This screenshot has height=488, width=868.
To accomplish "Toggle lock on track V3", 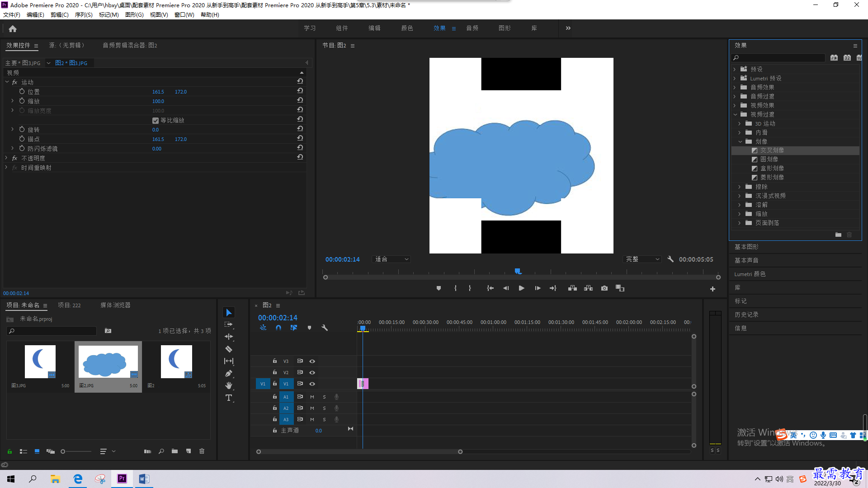I will pos(274,361).
